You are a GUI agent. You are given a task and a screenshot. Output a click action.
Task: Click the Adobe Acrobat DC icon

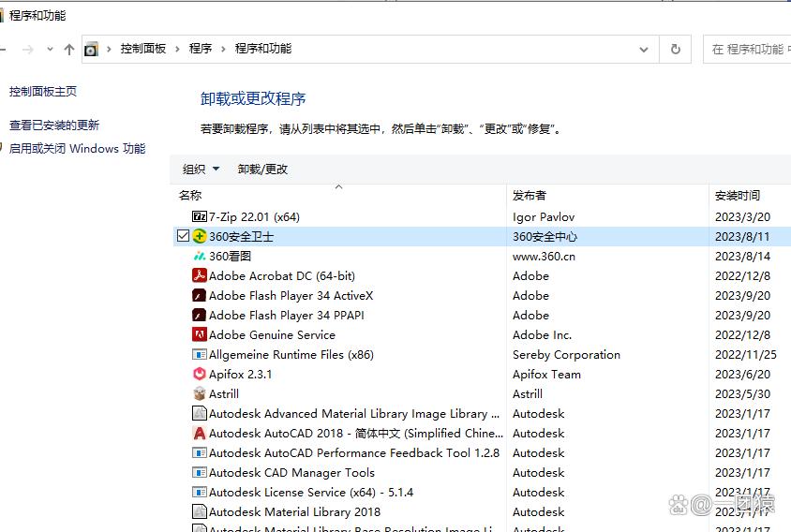[200, 275]
